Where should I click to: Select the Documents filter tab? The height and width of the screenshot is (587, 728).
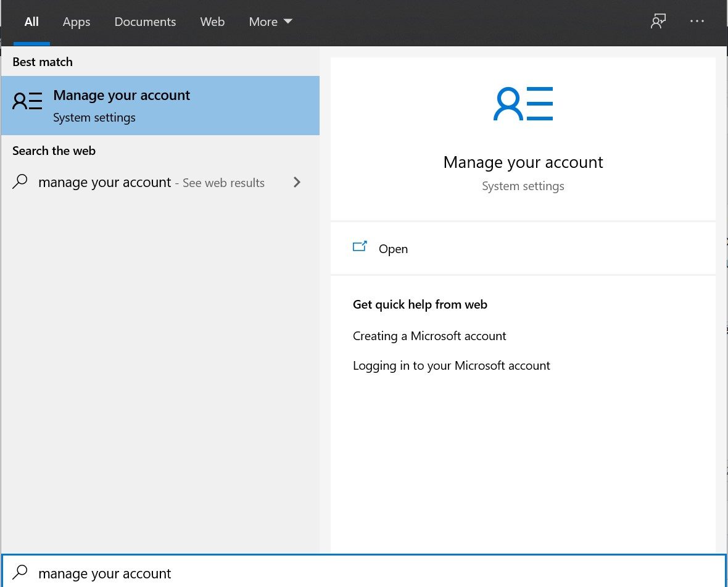click(145, 22)
